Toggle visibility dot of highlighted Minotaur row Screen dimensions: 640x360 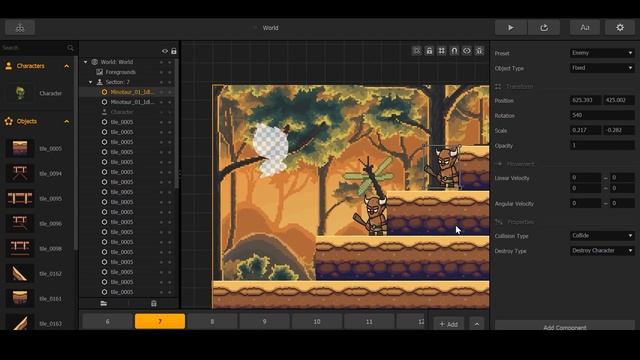(x=162, y=92)
